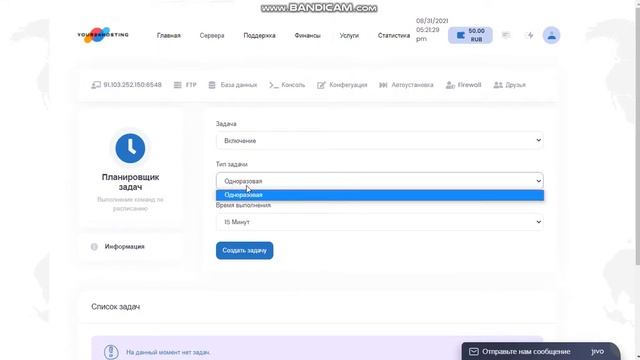Click the FTP list icon

point(178,85)
